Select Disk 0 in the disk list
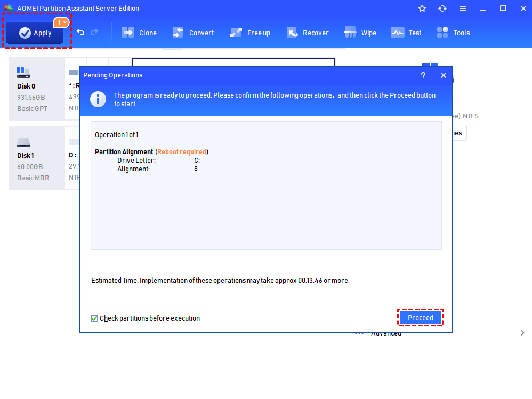This screenshot has width=532, height=399. (x=36, y=89)
